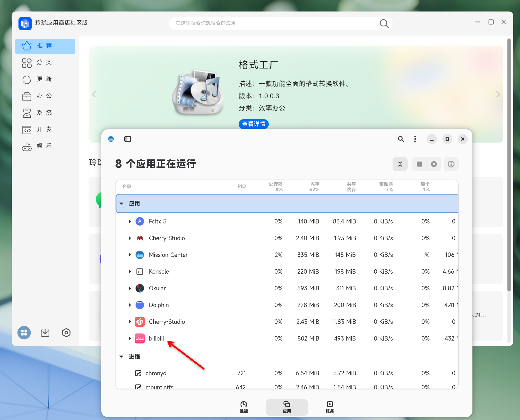Open the downloads icon in the store sidebar
Screen dimensions: 520x420
(x=45, y=333)
